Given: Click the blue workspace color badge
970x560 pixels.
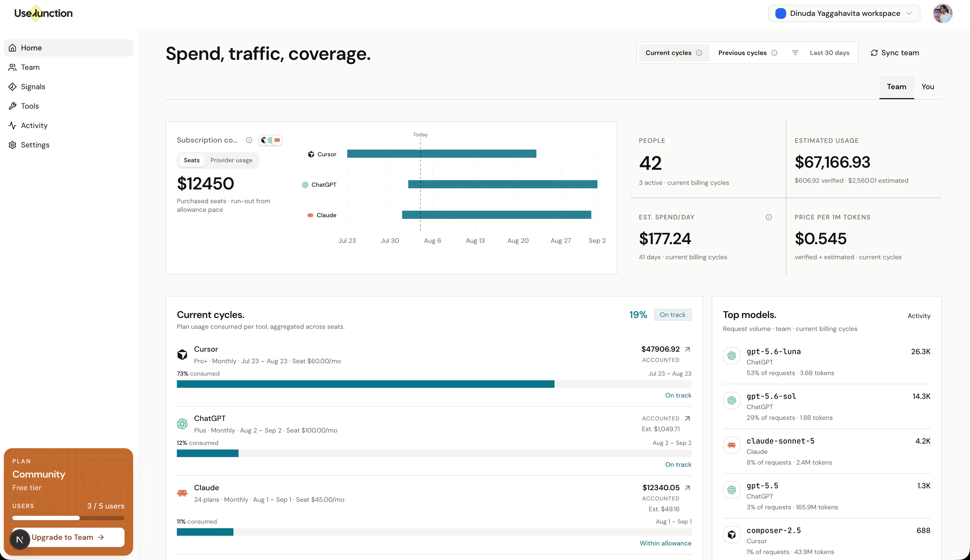Looking at the screenshot, I should pyautogui.click(x=780, y=13).
